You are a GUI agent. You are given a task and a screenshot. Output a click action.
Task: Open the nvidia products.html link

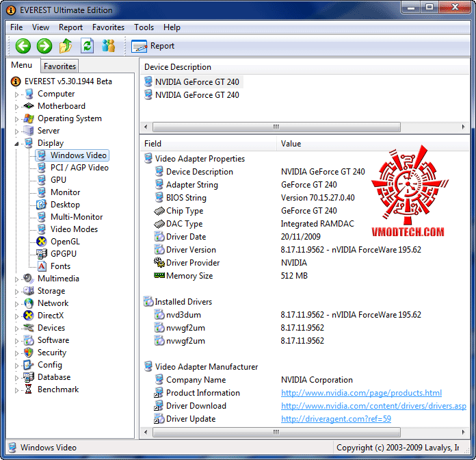[x=361, y=393]
